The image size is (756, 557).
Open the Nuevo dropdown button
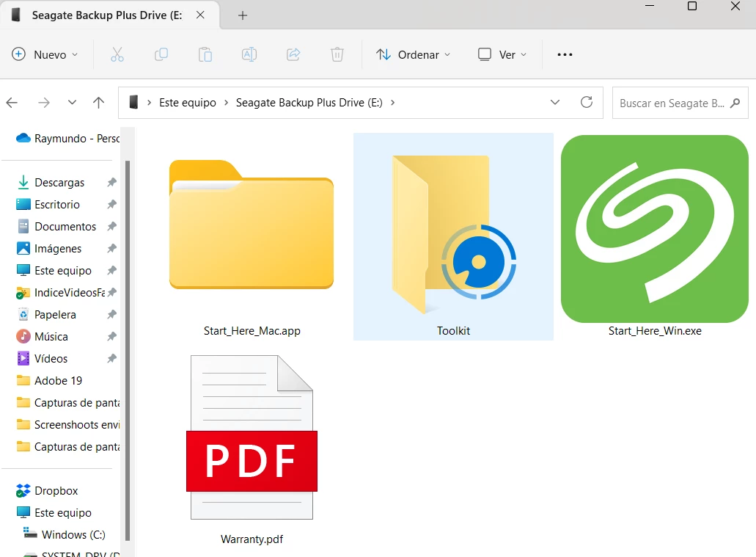44,54
